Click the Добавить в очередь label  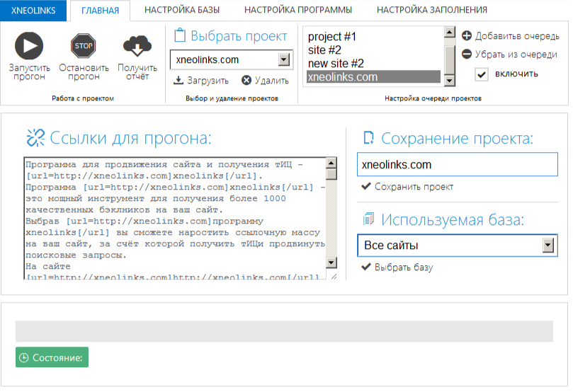pyautogui.click(x=517, y=36)
